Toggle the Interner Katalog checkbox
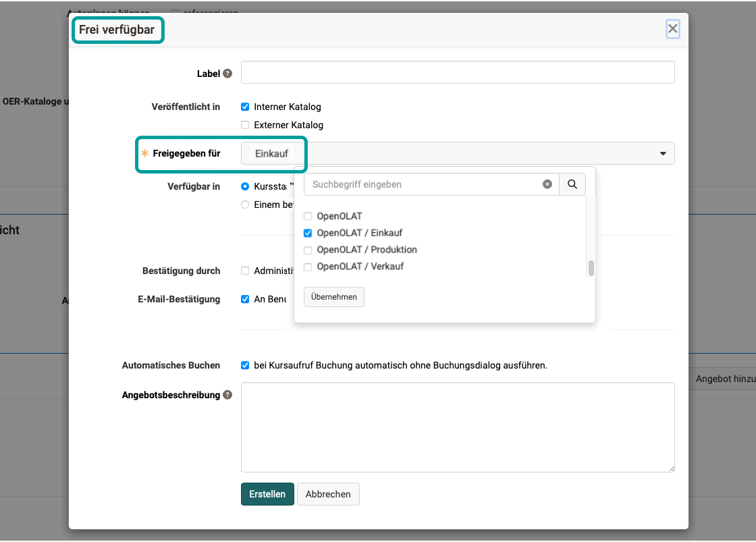The image size is (756, 542). tap(245, 107)
